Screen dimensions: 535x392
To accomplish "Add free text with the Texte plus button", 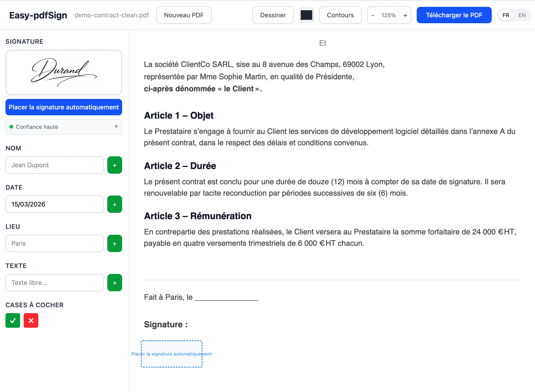I will point(115,283).
